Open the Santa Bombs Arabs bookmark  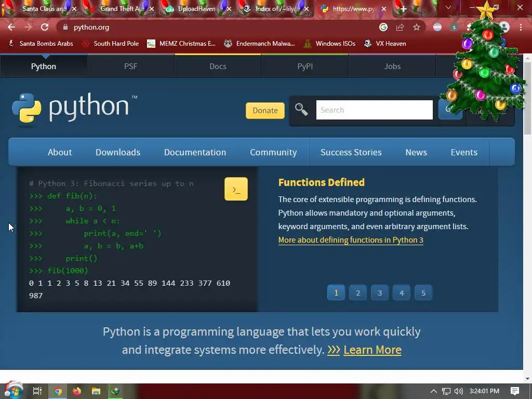pos(41,44)
